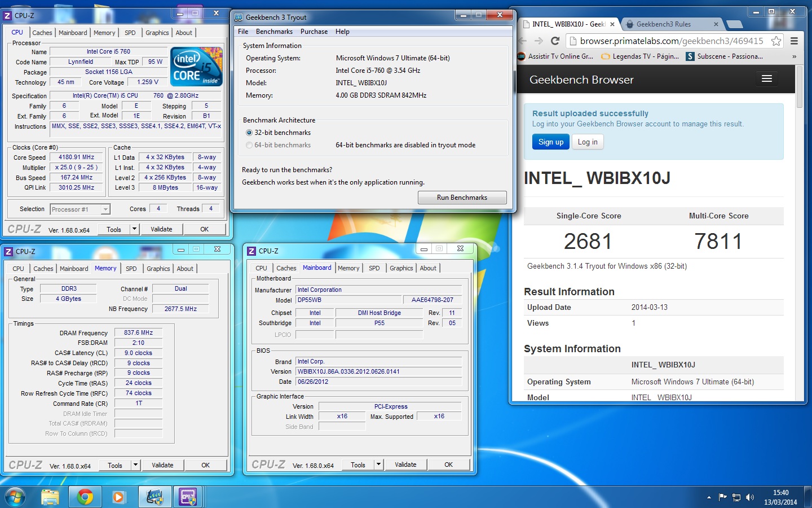Click the Intel Core i5 logo in CPU-Z
Viewport: 812px width, 508px height.
[x=196, y=67]
